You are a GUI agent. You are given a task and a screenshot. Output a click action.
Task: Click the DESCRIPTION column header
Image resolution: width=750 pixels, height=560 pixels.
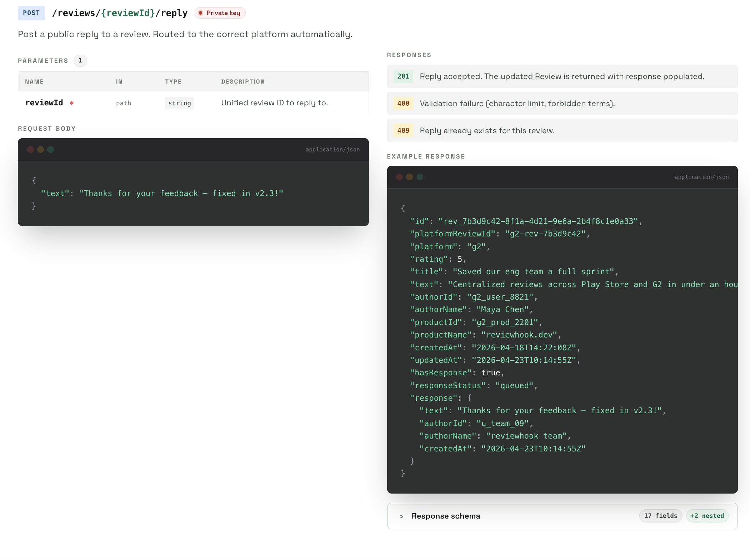point(243,81)
